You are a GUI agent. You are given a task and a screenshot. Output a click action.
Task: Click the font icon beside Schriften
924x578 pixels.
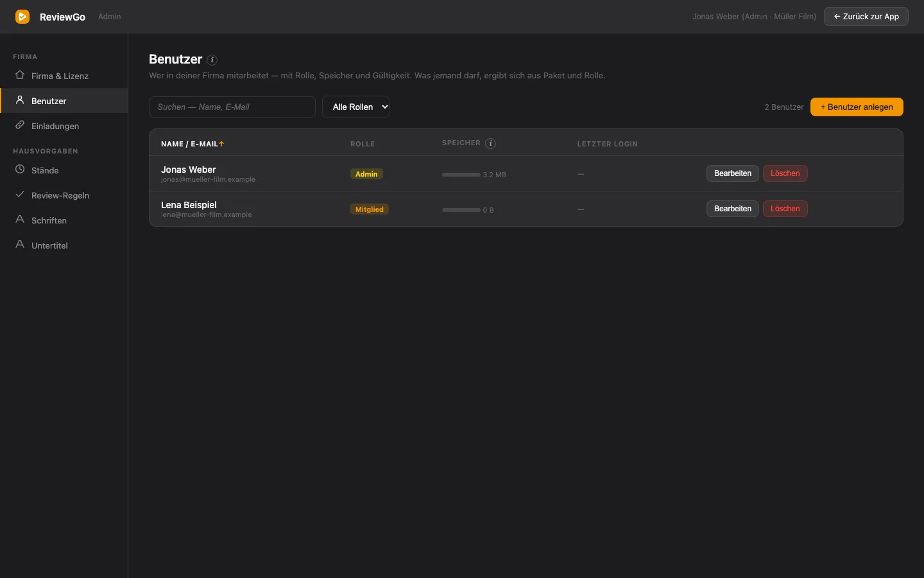pos(20,220)
